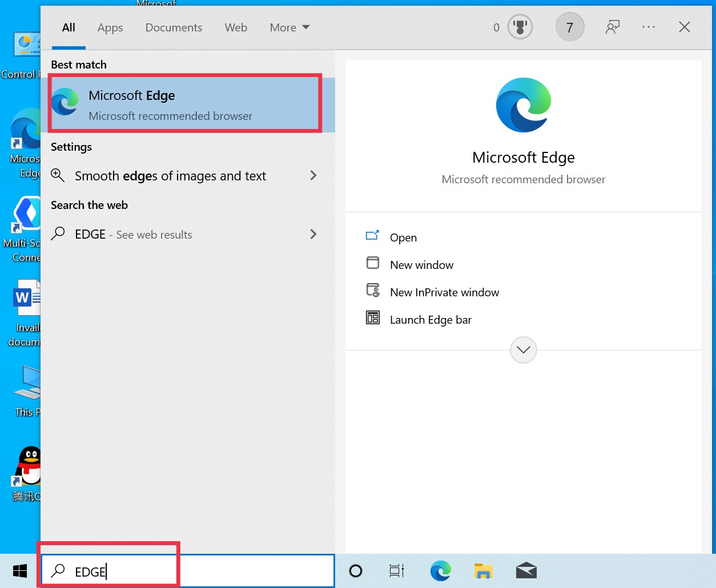Open the three-dot options menu

click(x=649, y=27)
